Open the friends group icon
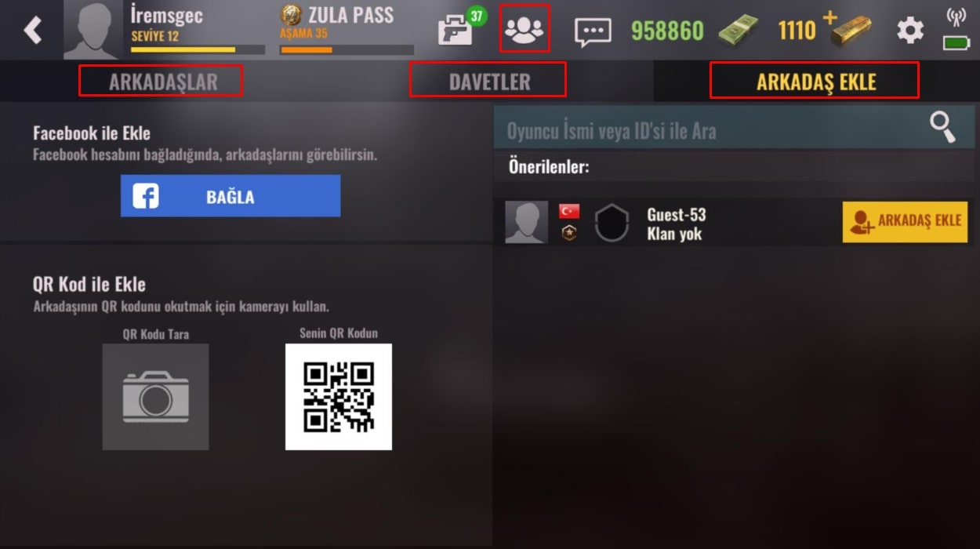Image resolution: width=980 pixels, height=549 pixels. [x=524, y=30]
